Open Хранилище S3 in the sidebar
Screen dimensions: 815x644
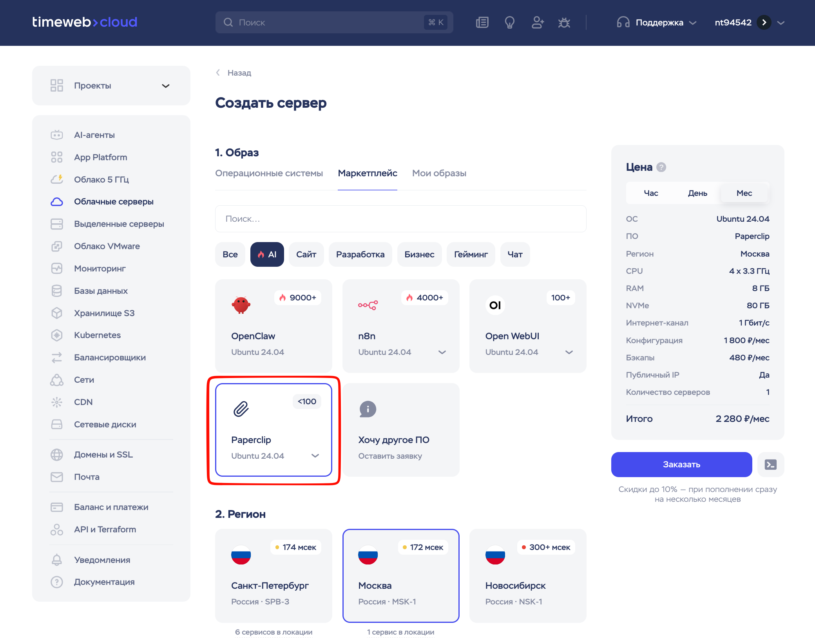pyautogui.click(x=104, y=313)
